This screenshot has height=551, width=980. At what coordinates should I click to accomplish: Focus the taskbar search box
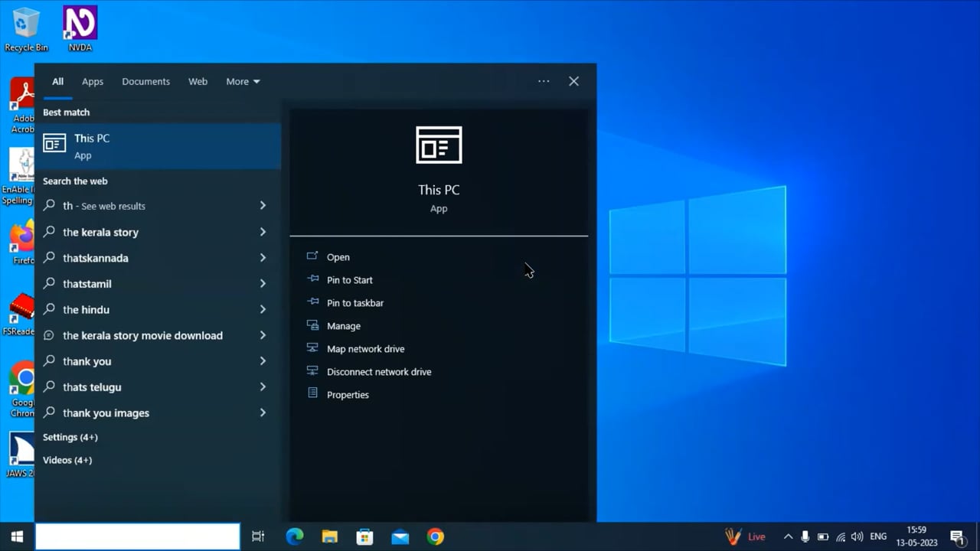pyautogui.click(x=138, y=536)
